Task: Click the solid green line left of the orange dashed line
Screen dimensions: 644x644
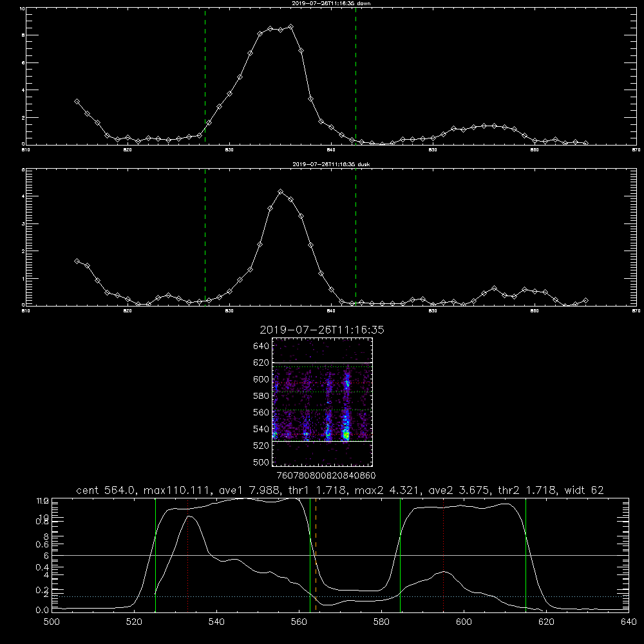Action: [x=310, y=555]
